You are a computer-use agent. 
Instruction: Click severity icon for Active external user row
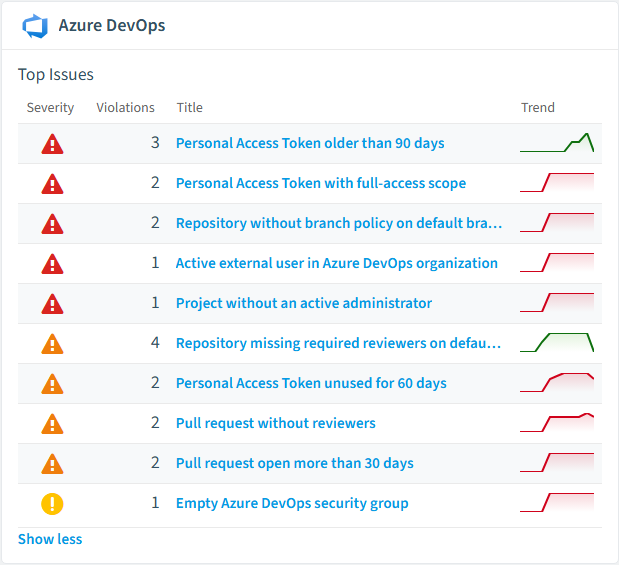coord(52,264)
